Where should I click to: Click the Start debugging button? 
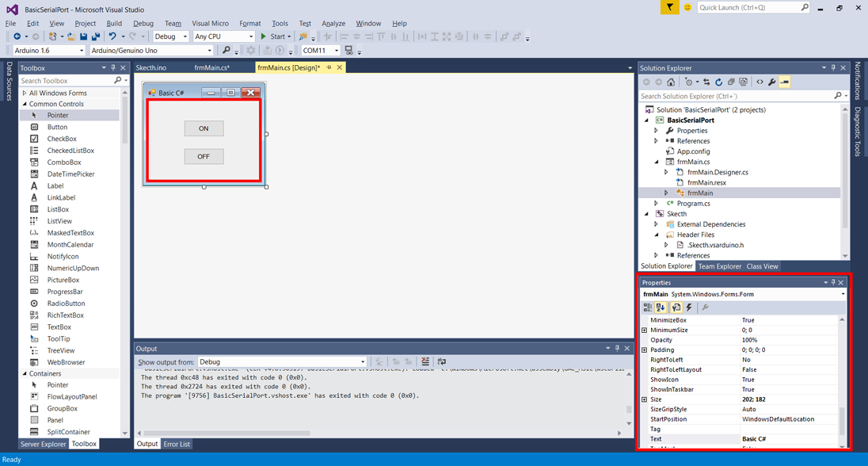[273, 36]
